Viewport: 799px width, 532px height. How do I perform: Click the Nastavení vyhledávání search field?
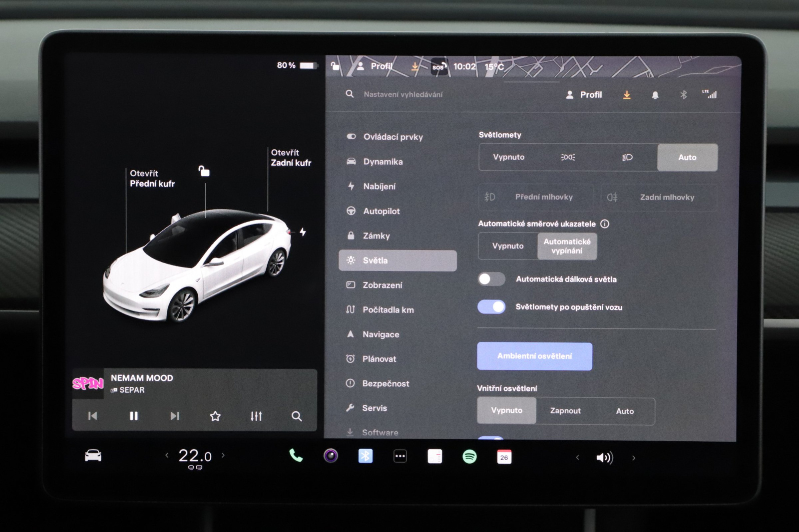coord(403,94)
